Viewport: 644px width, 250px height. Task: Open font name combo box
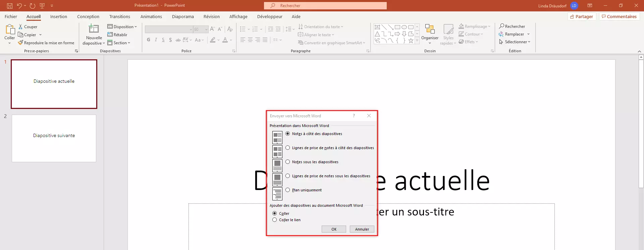click(169, 29)
